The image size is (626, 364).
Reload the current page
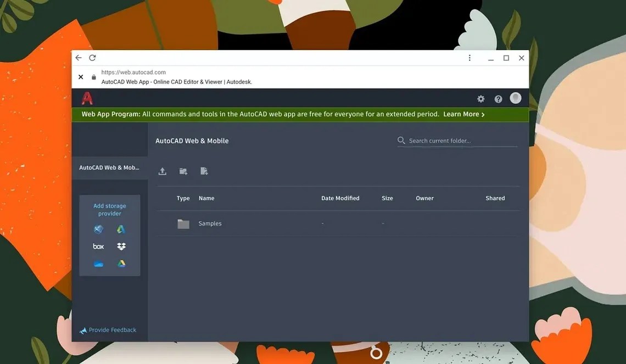[x=92, y=57]
